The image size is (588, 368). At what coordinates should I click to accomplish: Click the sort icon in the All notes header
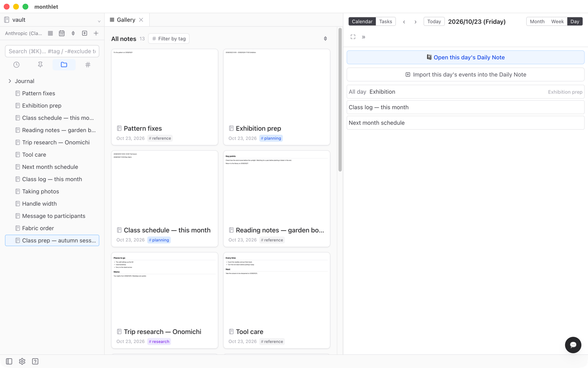(325, 38)
